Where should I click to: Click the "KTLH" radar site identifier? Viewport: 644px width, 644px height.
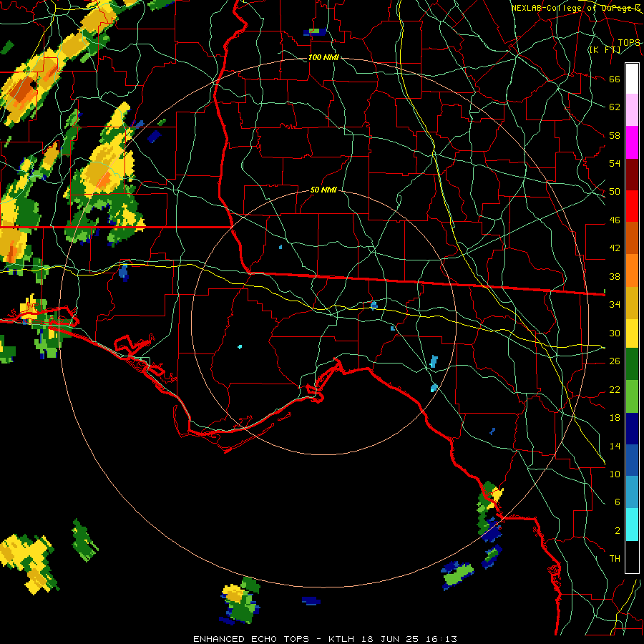click(343, 639)
